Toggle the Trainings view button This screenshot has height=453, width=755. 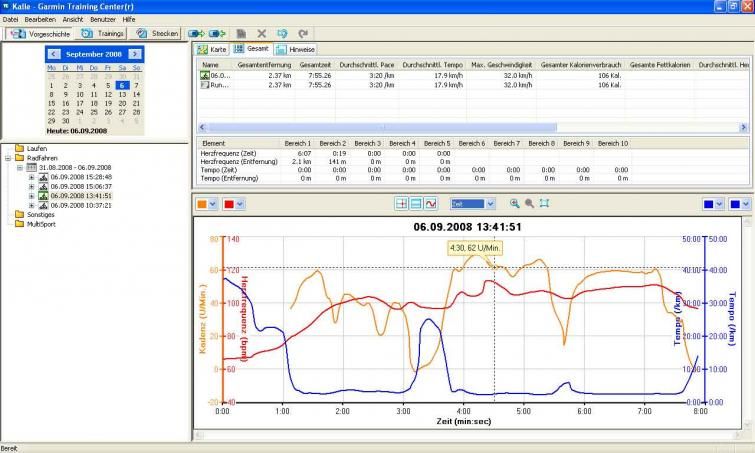coord(100,33)
